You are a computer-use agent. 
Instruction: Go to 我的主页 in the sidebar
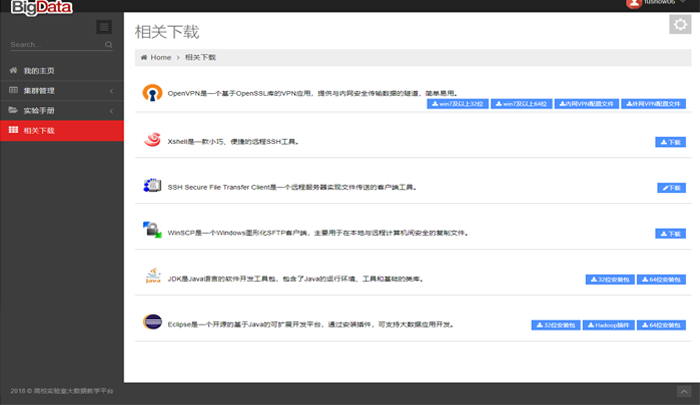coord(60,71)
